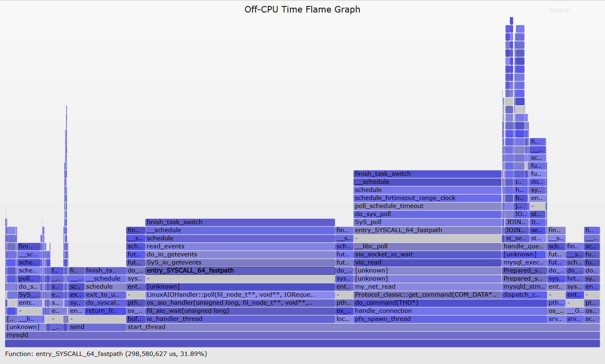Click the return_fr.. frame
Screen dimensions: 605x364
pos(105,311)
